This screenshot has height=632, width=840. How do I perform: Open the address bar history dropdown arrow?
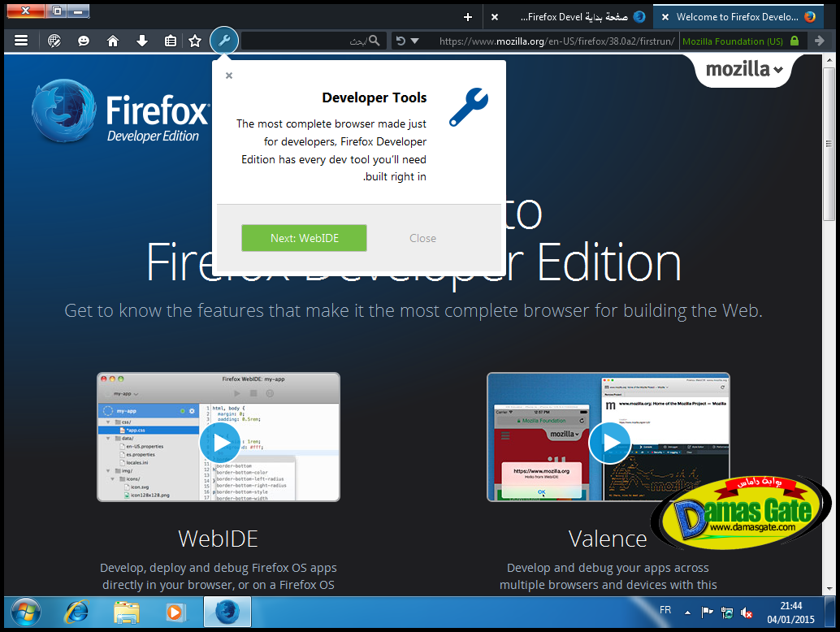pyautogui.click(x=414, y=41)
